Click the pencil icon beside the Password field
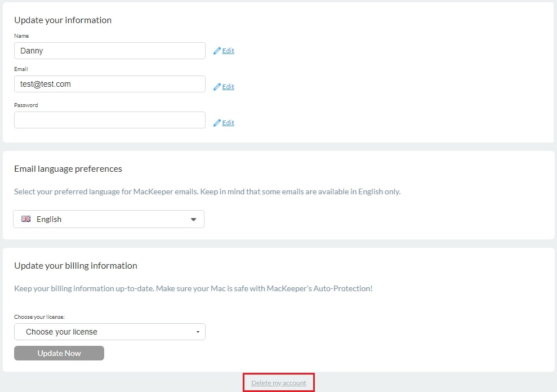Screen dimensions: 557x392 point(217,123)
